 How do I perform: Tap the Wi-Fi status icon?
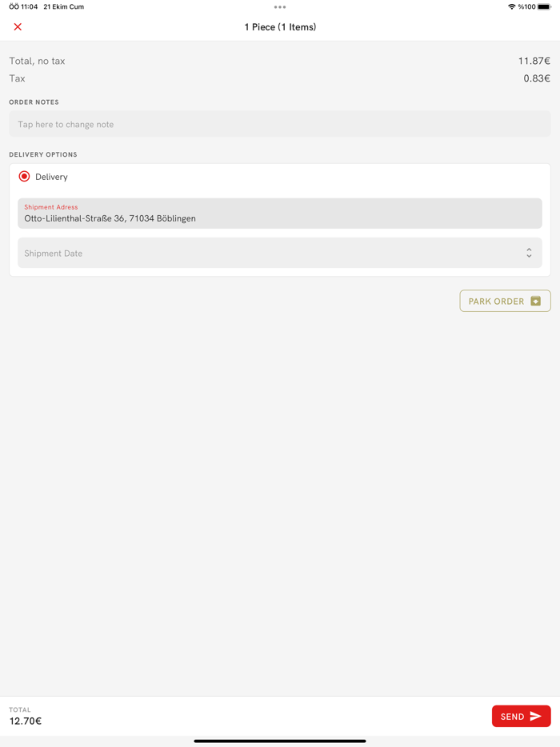click(511, 6)
